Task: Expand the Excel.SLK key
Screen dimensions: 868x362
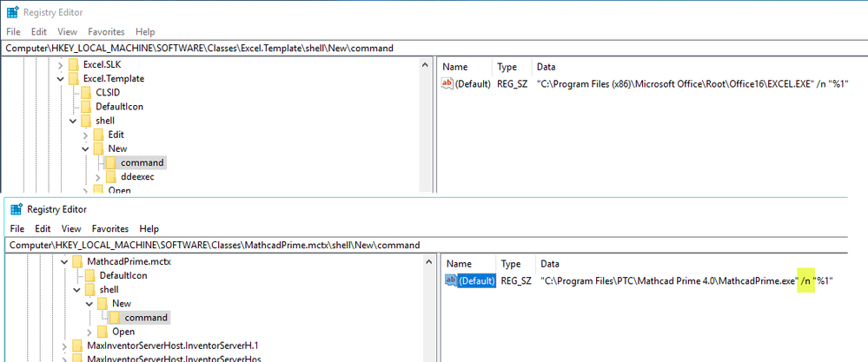Action: click(x=60, y=64)
